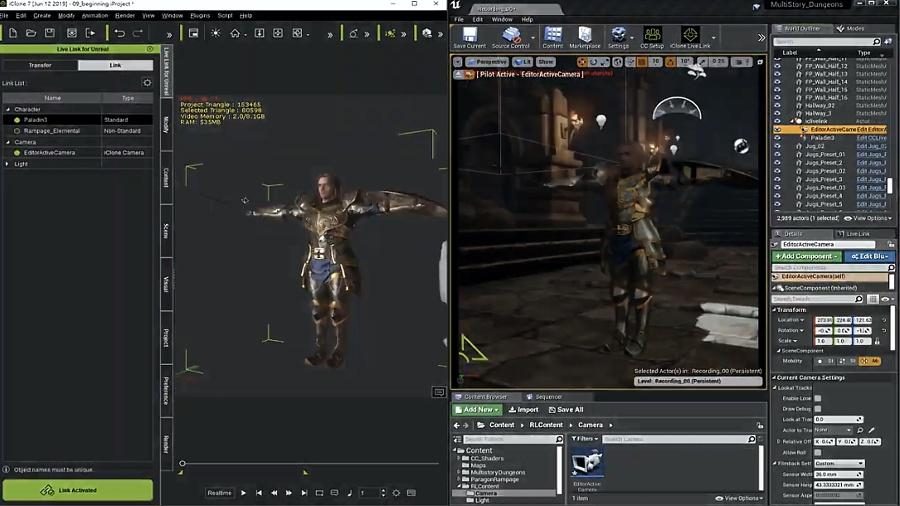
Task: Close the Live Link for Unreal panel
Action: pos(150,49)
